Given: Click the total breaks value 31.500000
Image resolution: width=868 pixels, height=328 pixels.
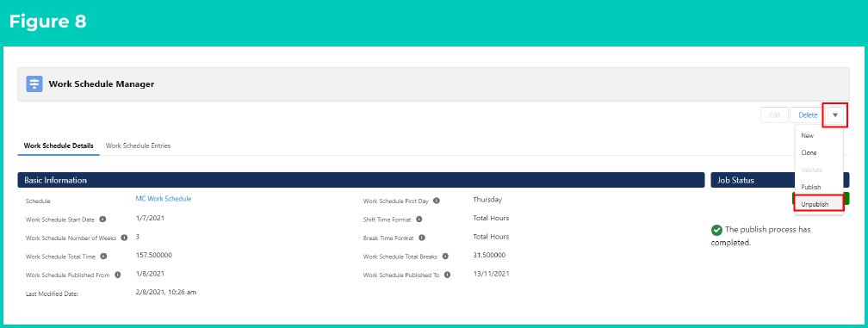Looking at the screenshot, I should tap(489, 255).
